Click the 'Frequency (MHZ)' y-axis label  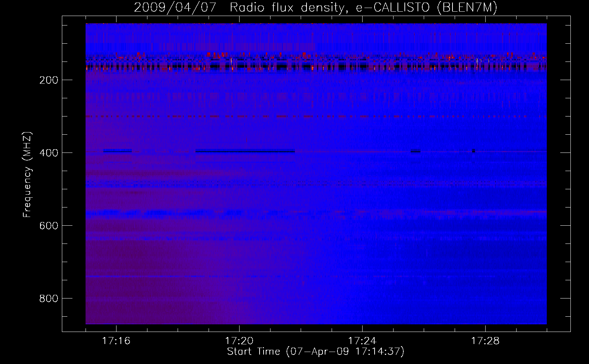(27, 175)
